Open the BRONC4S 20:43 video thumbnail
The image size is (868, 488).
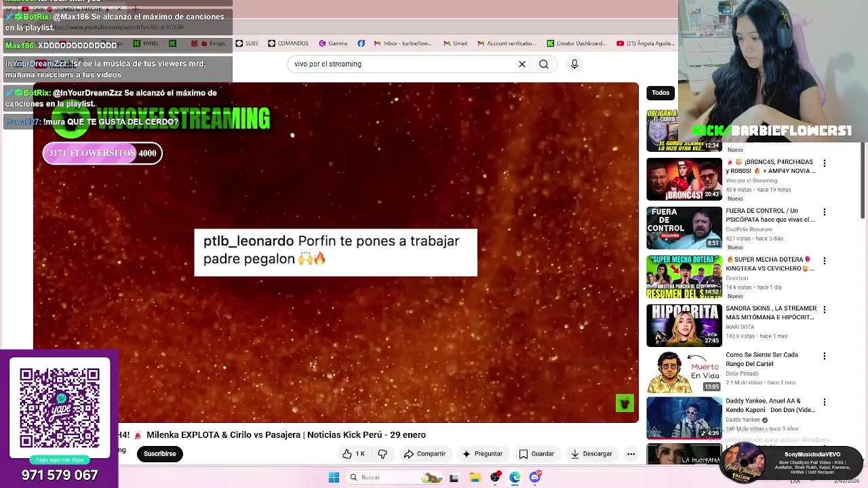(684, 180)
